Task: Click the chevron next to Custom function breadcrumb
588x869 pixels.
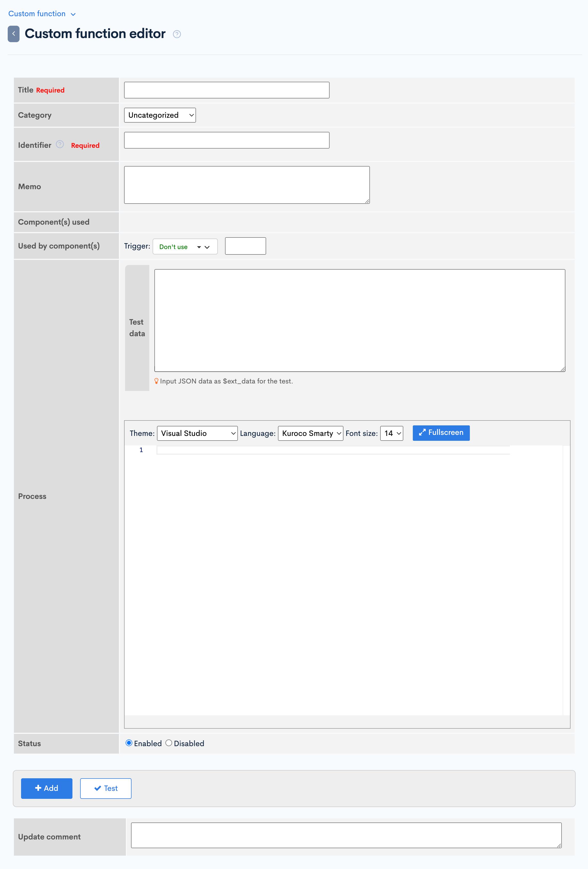Action: pos(73,14)
